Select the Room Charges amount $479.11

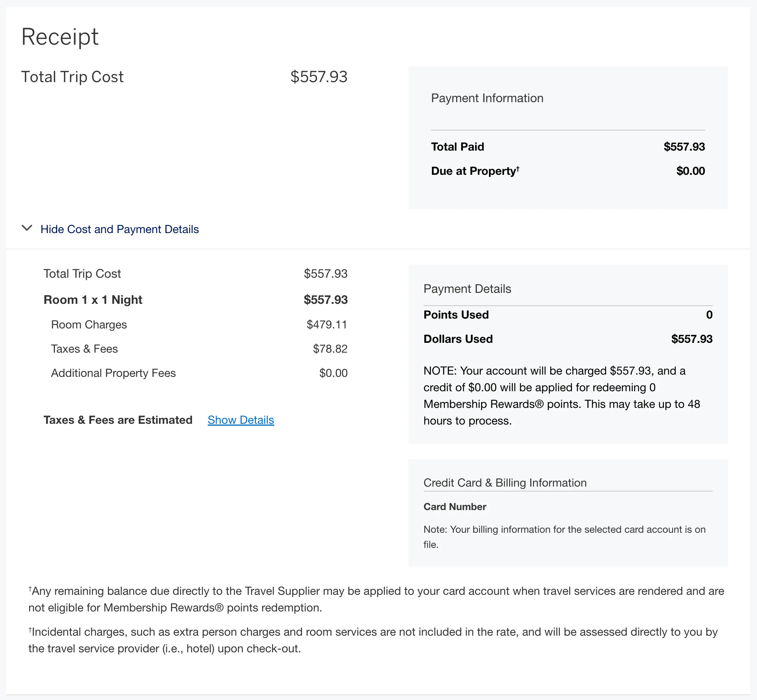[327, 325]
